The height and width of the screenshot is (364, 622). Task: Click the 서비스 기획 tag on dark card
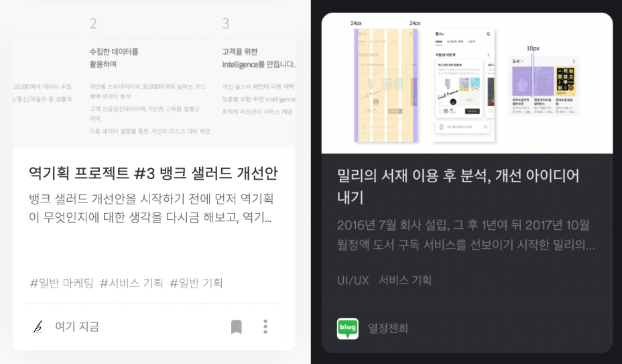[x=405, y=280]
